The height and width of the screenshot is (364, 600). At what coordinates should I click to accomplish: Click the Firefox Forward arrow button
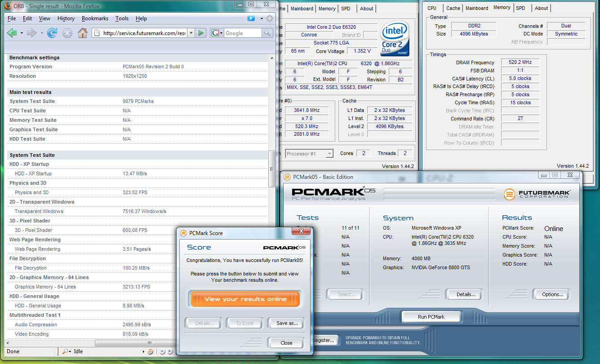[x=31, y=33]
